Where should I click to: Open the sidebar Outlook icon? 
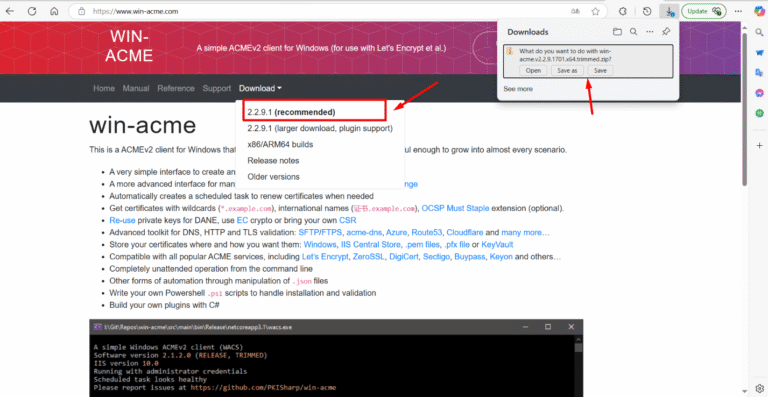coord(759,52)
